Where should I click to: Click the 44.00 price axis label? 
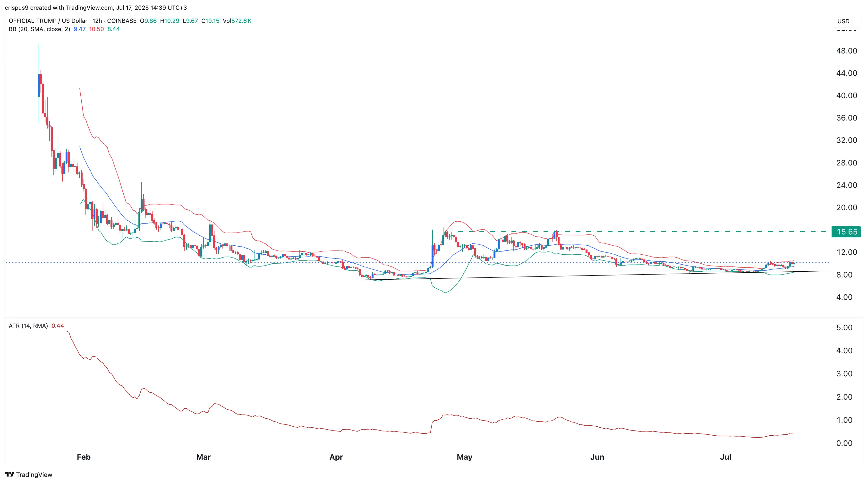click(846, 73)
